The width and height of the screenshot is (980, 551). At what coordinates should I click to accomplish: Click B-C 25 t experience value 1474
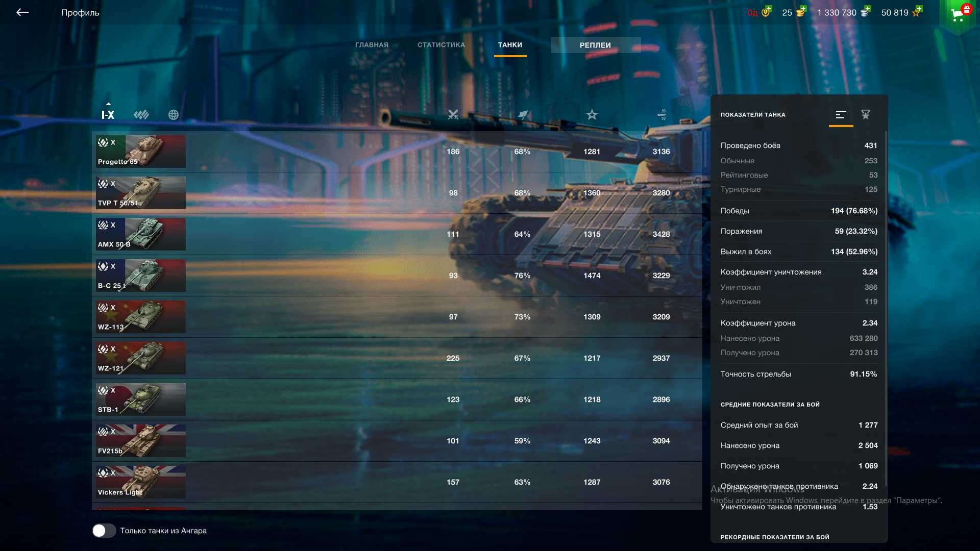(x=592, y=275)
